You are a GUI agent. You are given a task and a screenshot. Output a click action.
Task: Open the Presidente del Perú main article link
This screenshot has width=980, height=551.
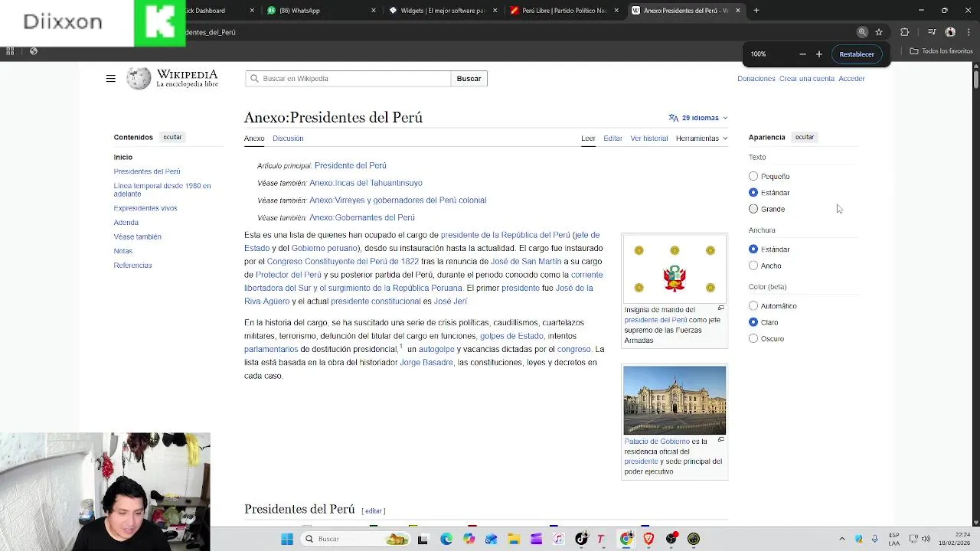pos(350,165)
